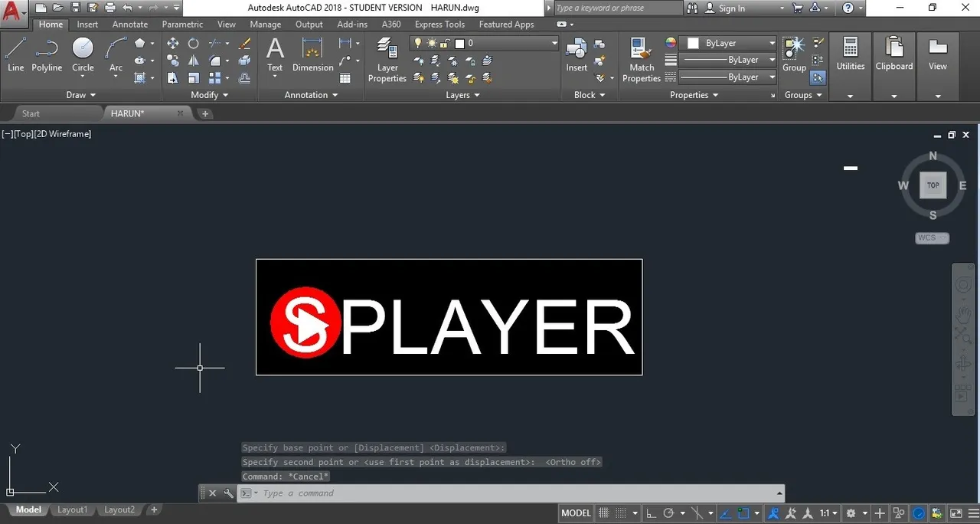Click the Plot (print) icon

(109, 8)
